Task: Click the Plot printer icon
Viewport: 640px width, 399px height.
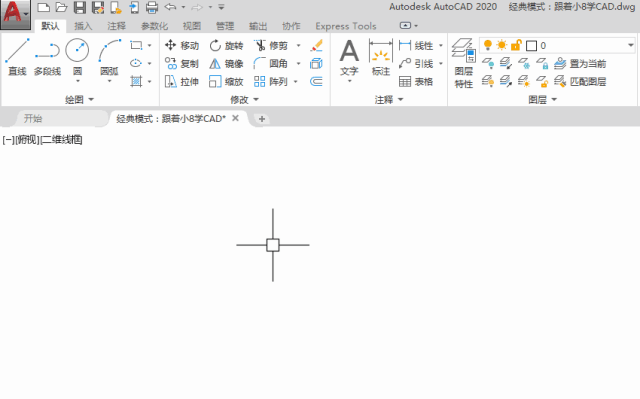Action: click(152, 7)
